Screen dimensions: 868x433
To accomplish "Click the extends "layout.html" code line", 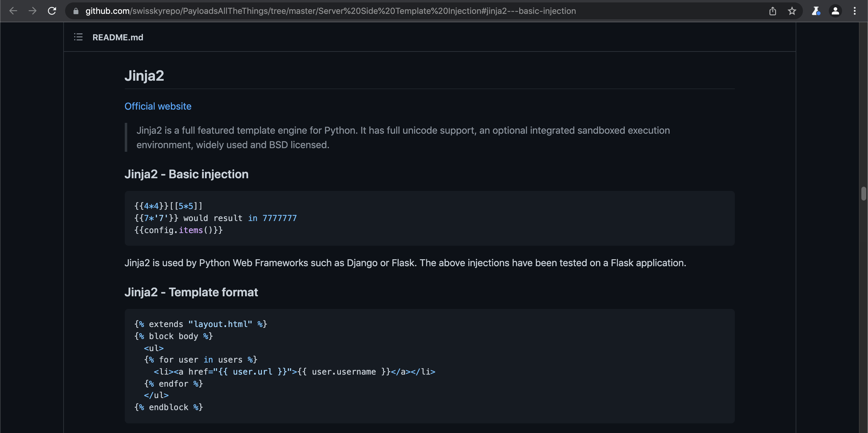I will pyautogui.click(x=200, y=324).
